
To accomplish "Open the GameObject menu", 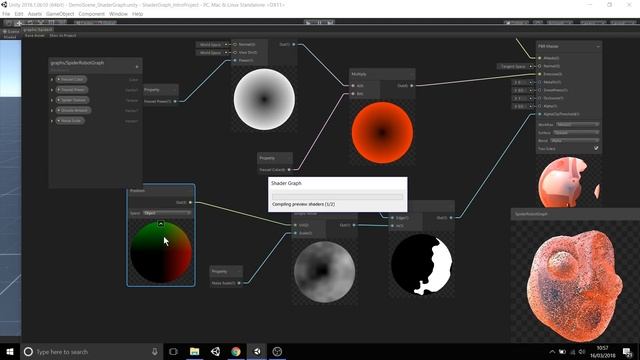I will [x=60, y=14].
